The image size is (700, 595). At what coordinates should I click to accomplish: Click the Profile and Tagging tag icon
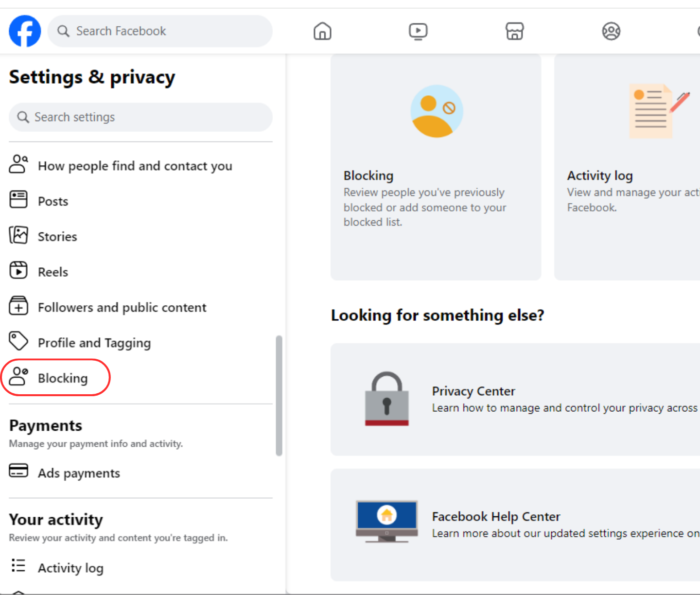coord(18,341)
